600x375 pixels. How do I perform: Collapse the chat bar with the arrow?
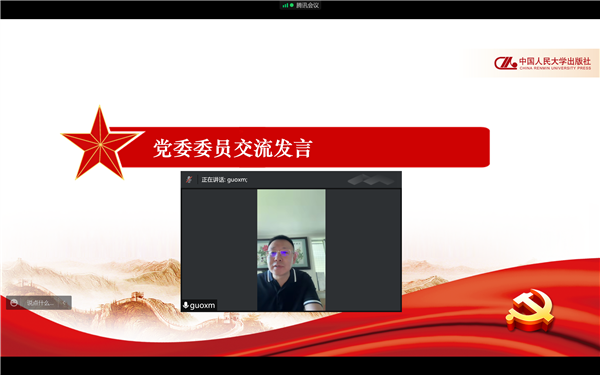(64, 303)
